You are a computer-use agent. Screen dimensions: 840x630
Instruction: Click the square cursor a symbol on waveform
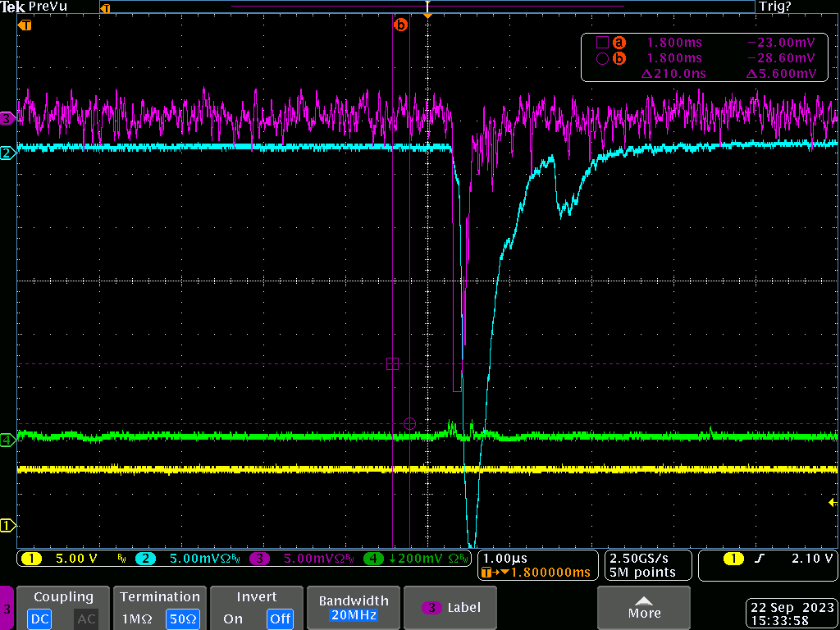(393, 364)
